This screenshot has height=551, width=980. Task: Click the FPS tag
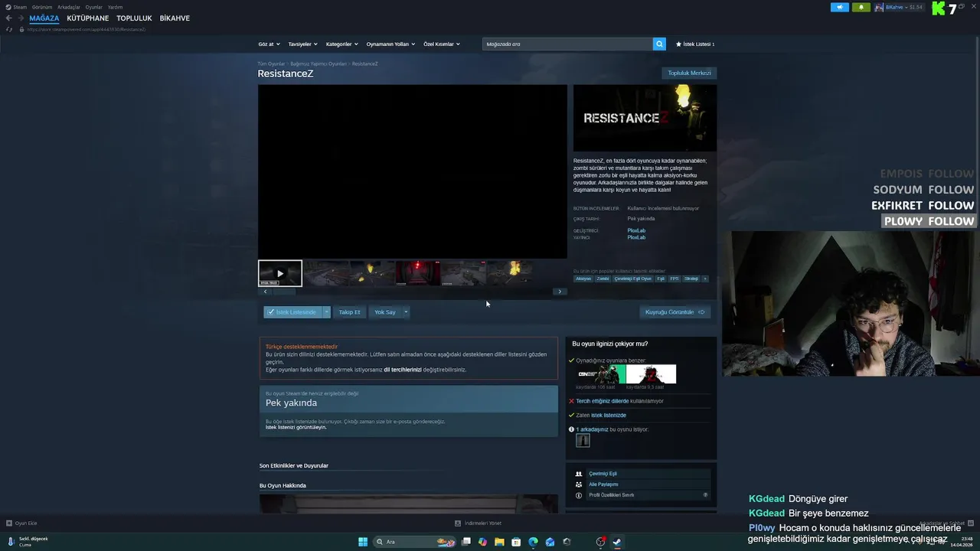(675, 279)
